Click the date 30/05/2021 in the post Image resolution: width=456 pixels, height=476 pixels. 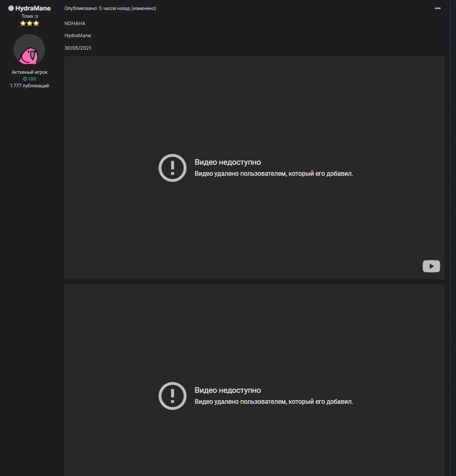(77, 48)
